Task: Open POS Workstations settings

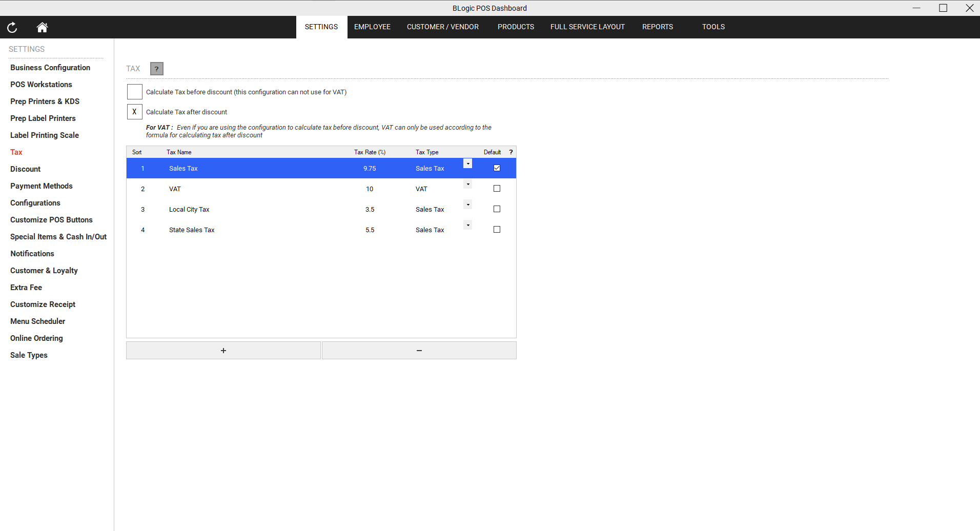Action: pyautogui.click(x=41, y=85)
